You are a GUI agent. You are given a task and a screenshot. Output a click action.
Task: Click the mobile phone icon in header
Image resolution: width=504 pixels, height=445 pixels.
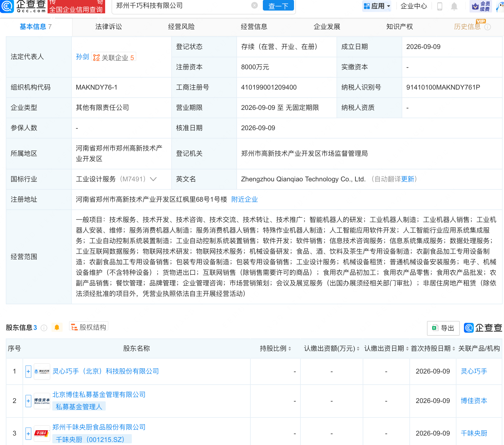(x=440, y=6)
